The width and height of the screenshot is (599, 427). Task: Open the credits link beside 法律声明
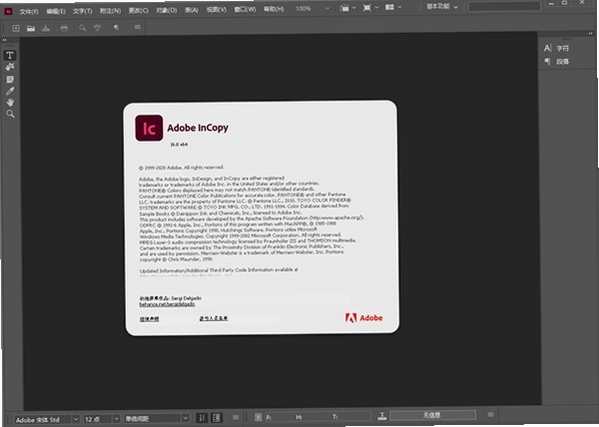tap(213, 318)
